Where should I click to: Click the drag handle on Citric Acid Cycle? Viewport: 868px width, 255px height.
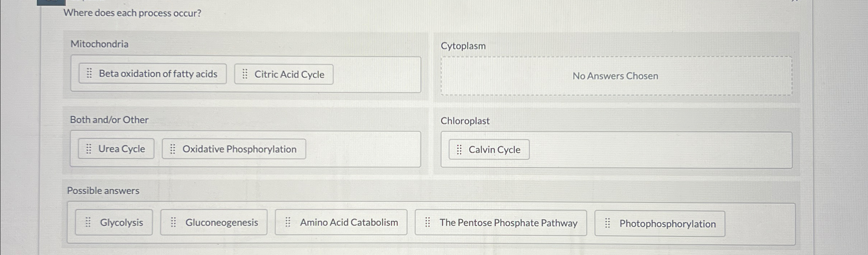coord(245,74)
